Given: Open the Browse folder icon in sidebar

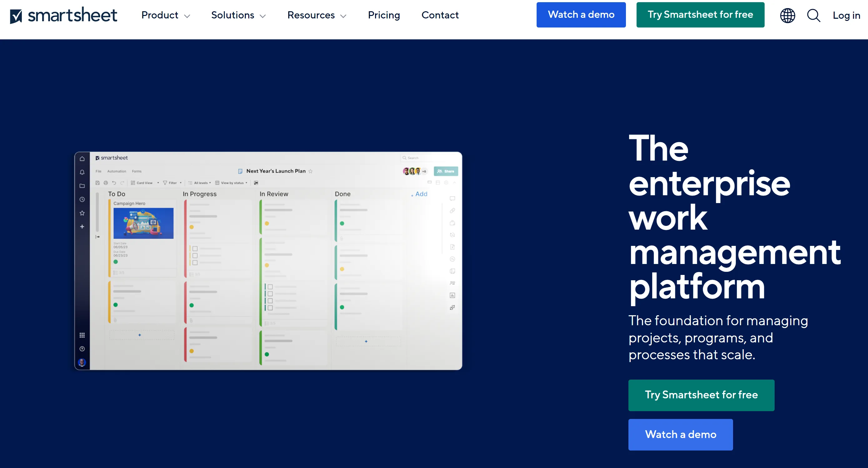Looking at the screenshot, I should pyautogui.click(x=82, y=186).
